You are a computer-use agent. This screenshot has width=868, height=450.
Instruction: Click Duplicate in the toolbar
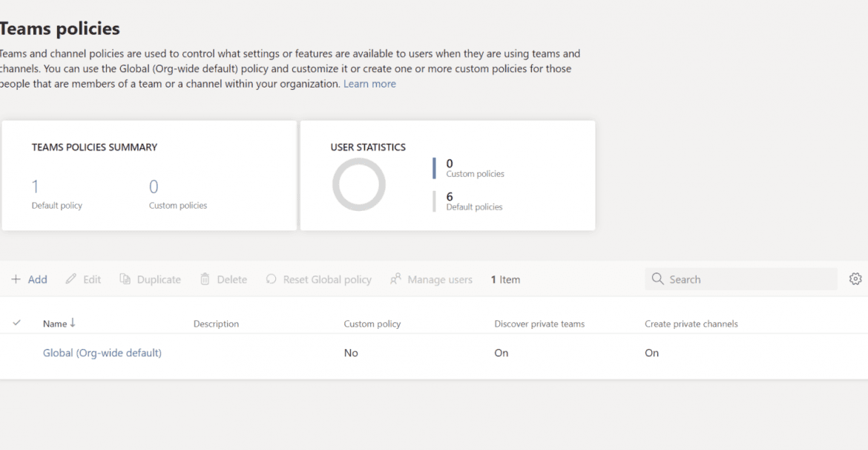click(150, 279)
